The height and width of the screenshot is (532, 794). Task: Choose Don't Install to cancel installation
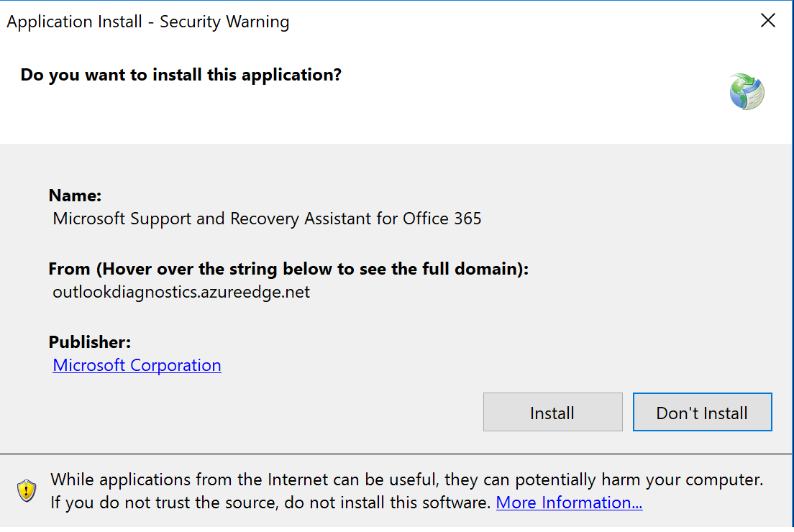[x=702, y=412]
